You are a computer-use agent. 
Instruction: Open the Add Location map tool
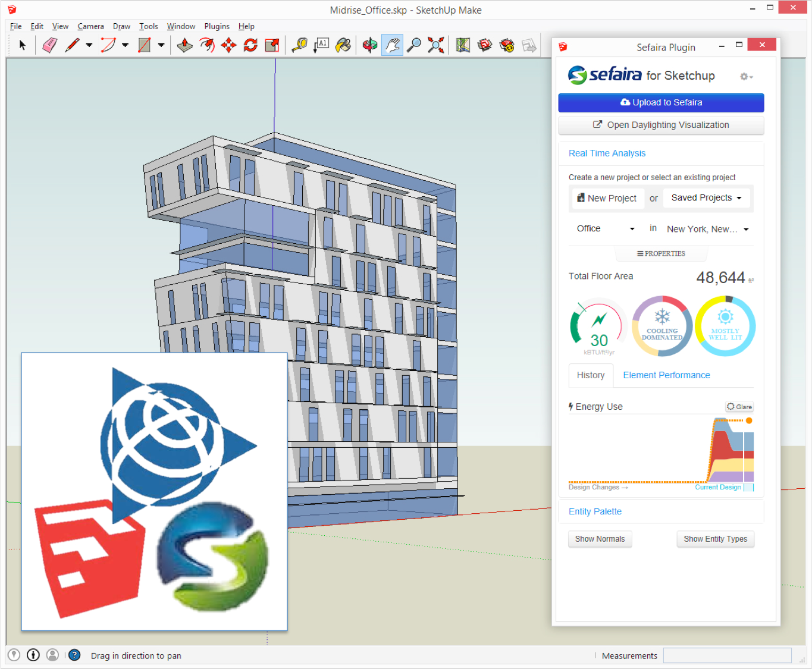click(463, 45)
